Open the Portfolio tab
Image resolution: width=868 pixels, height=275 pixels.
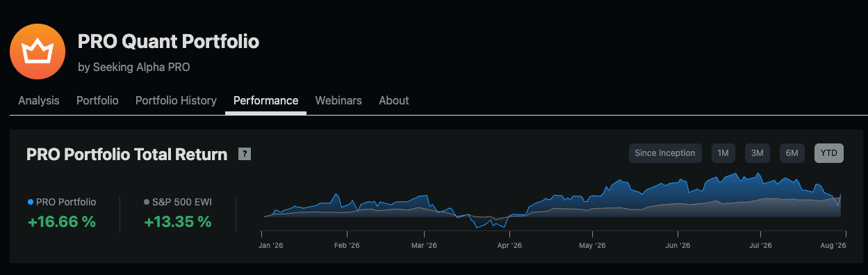coord(97,100)
